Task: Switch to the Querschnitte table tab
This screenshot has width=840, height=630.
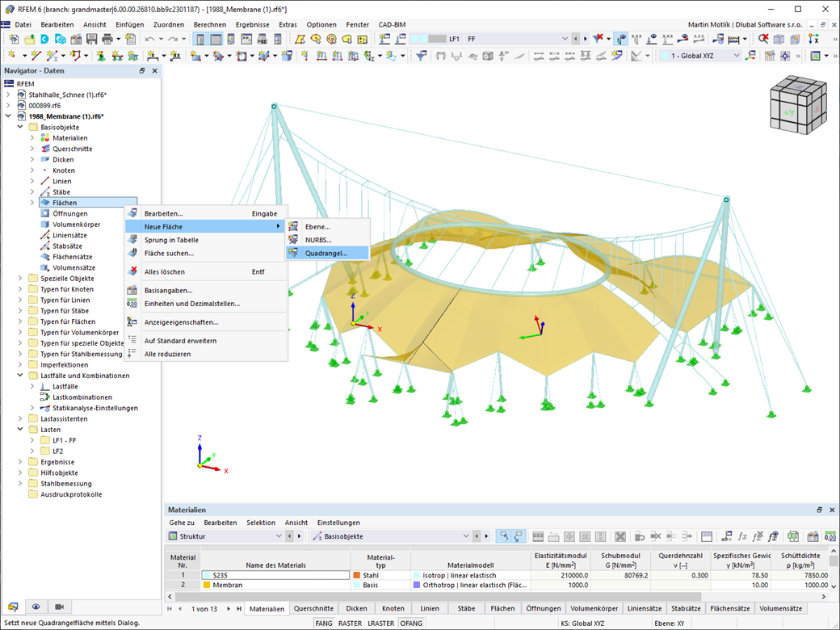Action: (313, 608)
